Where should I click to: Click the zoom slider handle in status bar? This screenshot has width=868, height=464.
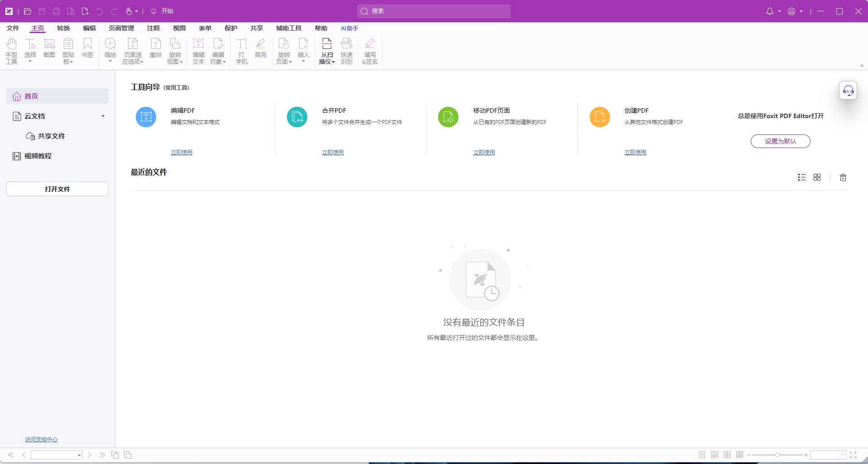pos(777,455)
